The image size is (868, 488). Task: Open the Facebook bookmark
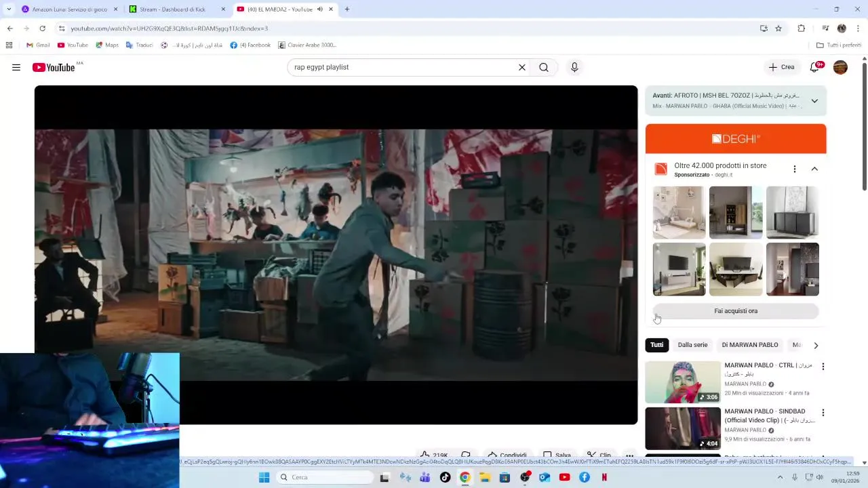coord(250,45)
